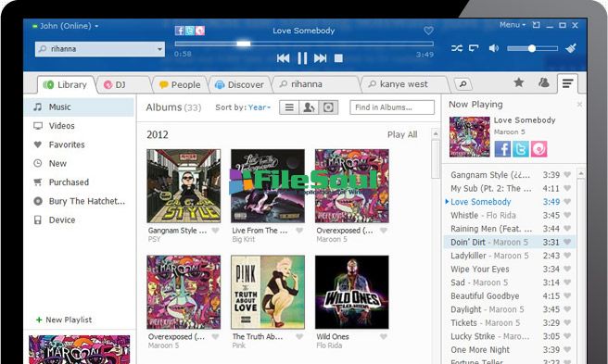Favorite the Love Somebody queue track
The image size is (608, 364).
tap(567, 202)
